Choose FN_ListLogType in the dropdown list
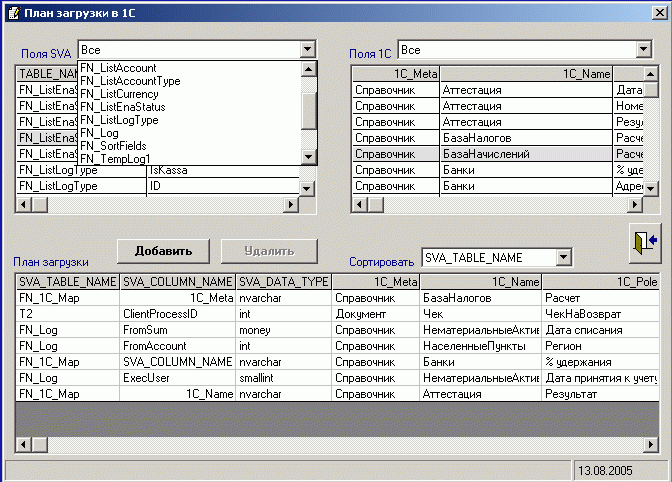672x482 pixels. click(x=189, y=120)
